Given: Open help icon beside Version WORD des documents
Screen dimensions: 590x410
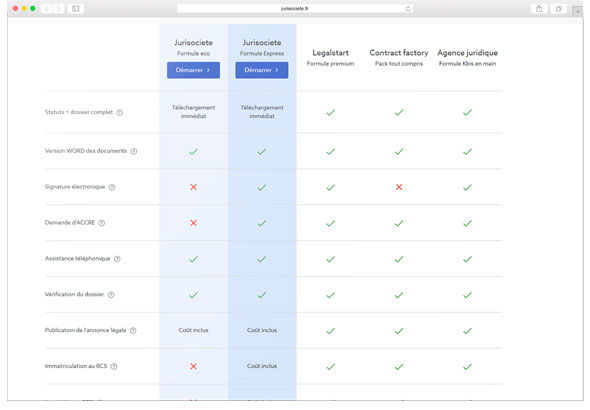Looking at the screenshot, I should [x=134, y=151].
